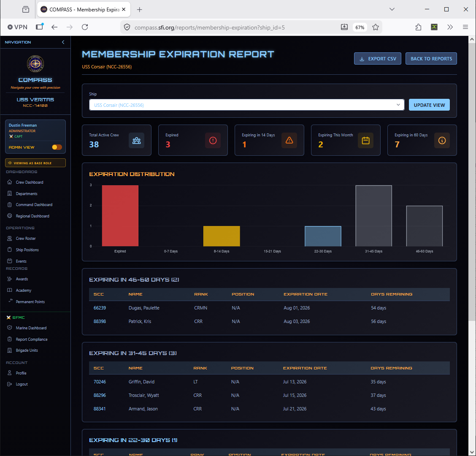Reload the page with refresh icon

85,27
